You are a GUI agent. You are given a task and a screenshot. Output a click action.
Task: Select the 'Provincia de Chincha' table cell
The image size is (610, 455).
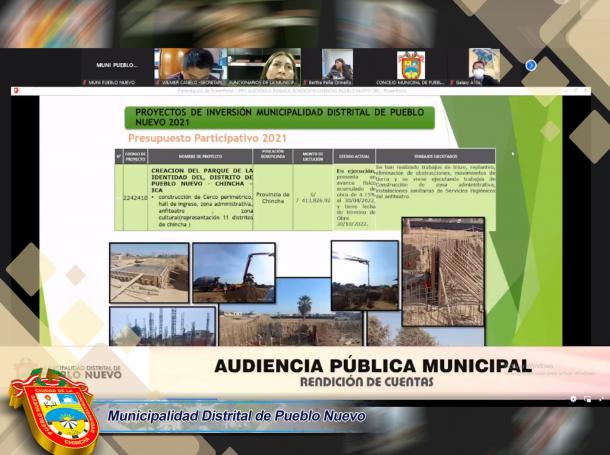[272, 196]
